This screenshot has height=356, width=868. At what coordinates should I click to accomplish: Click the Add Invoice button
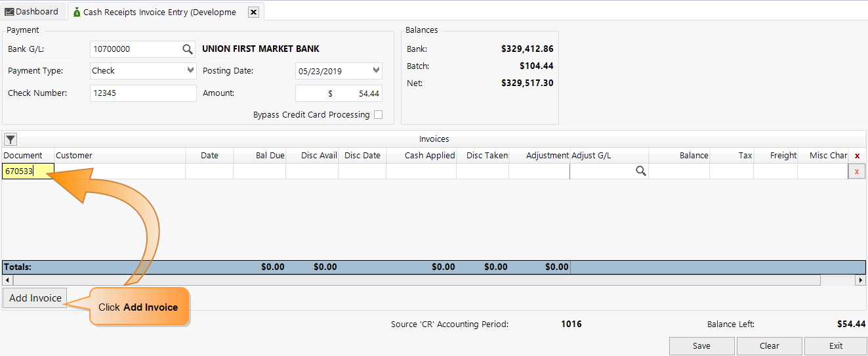(x=35, y=298)
